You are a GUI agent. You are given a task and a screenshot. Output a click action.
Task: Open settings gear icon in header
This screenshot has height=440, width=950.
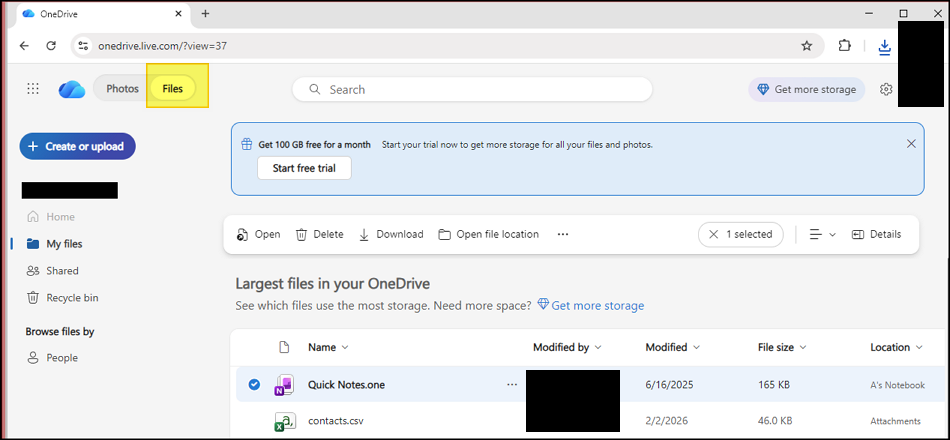click(886, 89)
